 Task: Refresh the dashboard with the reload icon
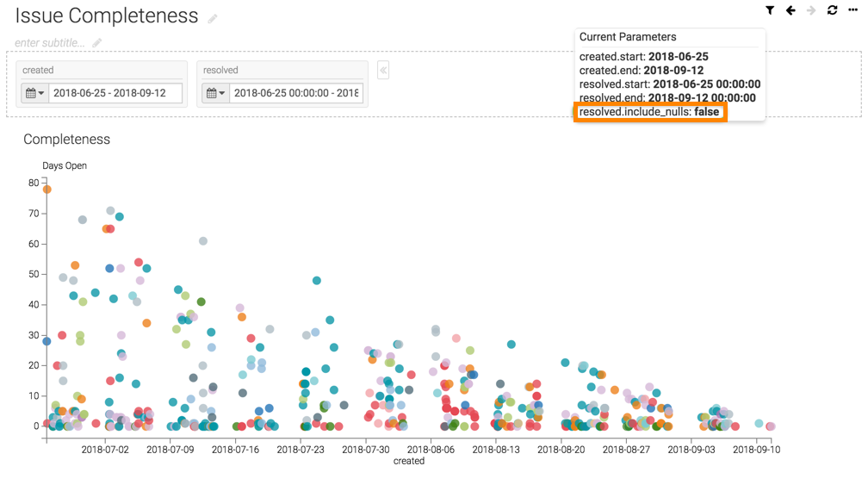tap(832, 10)
